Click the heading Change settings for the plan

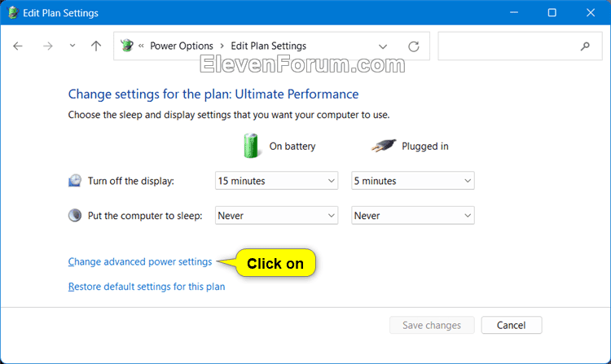point(213,94)
